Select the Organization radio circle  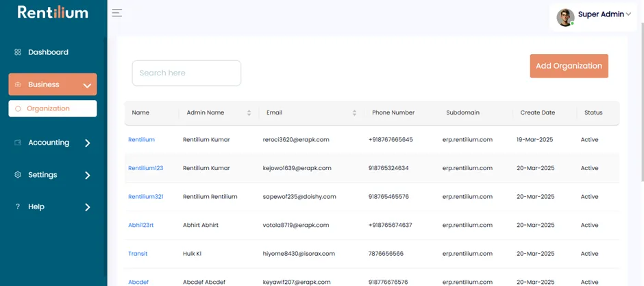coord(18,109)
